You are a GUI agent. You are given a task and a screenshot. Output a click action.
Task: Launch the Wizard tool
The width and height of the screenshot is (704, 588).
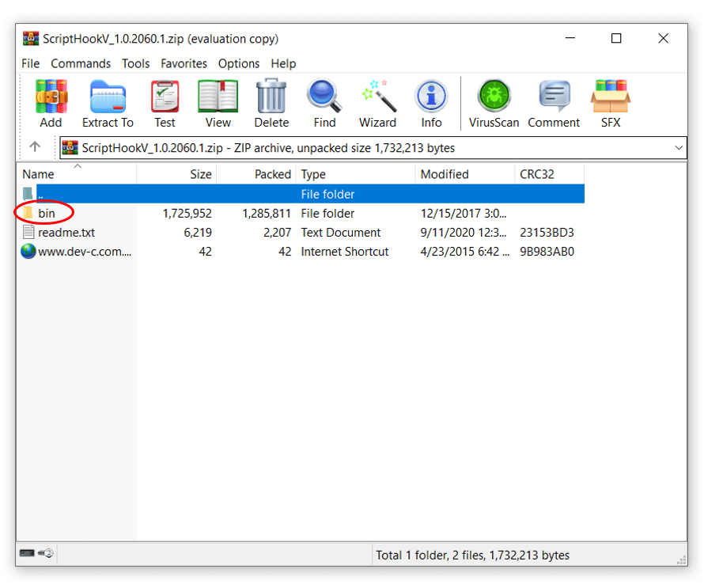[x=377, y=103]
